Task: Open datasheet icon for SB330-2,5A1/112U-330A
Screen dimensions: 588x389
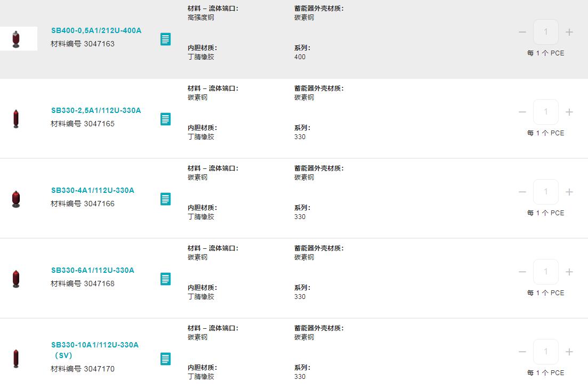Action: 166,119
